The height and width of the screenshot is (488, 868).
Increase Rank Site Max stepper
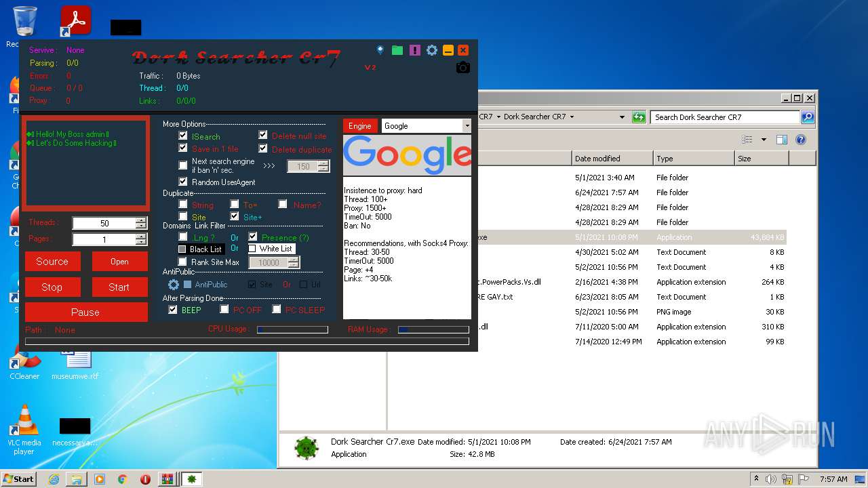pyautogui.click(x=293, y=260)
